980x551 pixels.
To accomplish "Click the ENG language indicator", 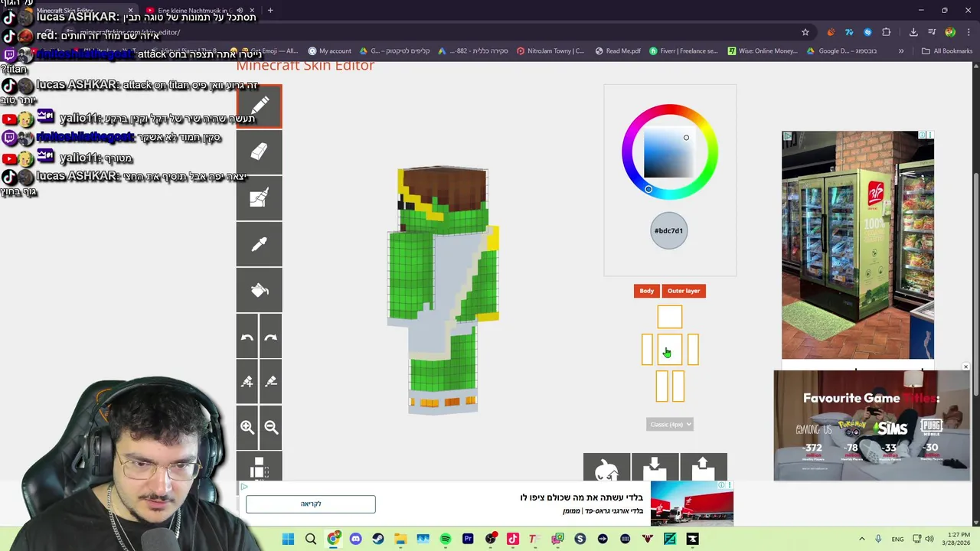I will coord(897,539).
